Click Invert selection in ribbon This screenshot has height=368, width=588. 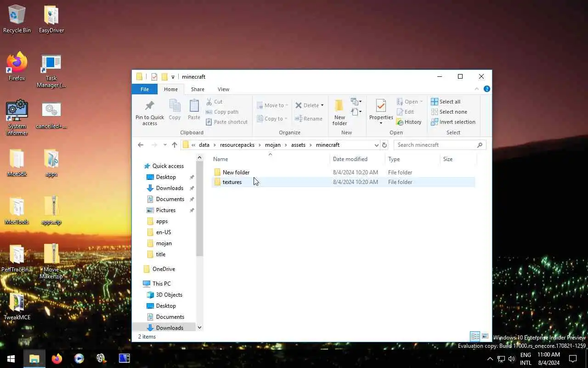point(453,122)
